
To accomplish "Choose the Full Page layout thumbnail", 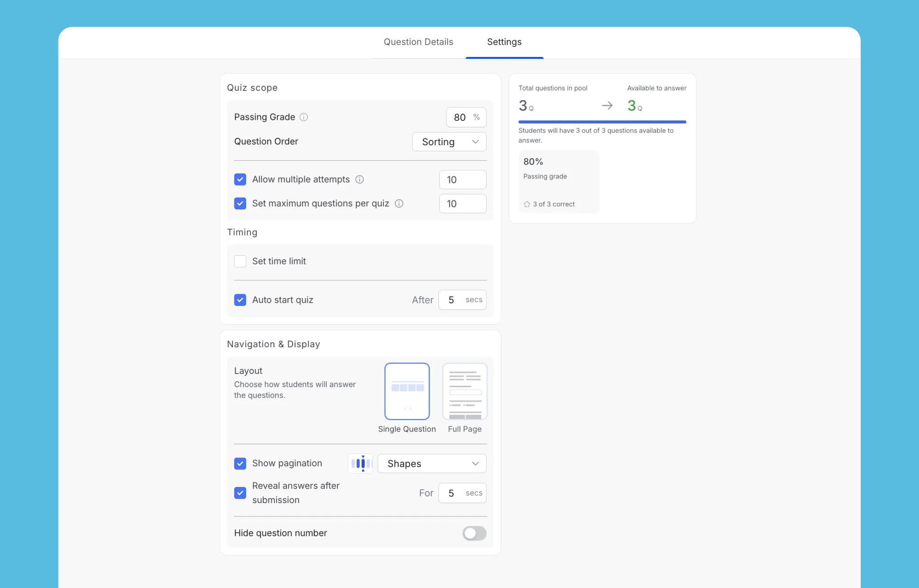I will [x=465, y=391].
